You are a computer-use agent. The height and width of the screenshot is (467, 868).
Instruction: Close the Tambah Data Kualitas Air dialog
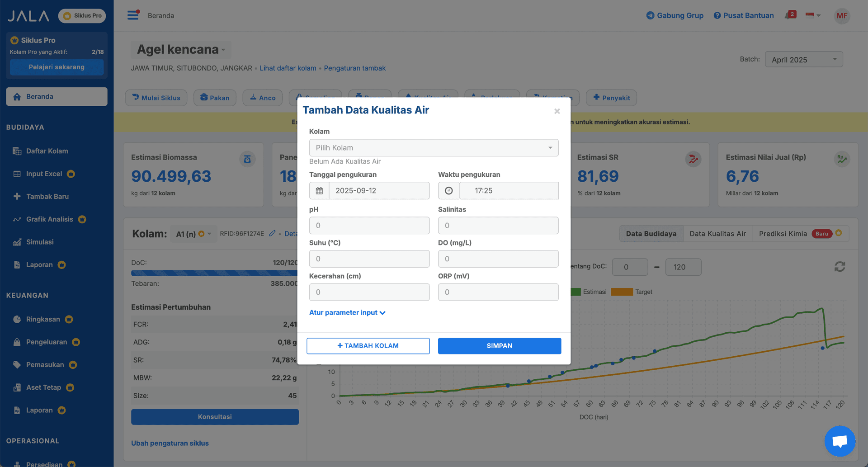pos(557,111)
